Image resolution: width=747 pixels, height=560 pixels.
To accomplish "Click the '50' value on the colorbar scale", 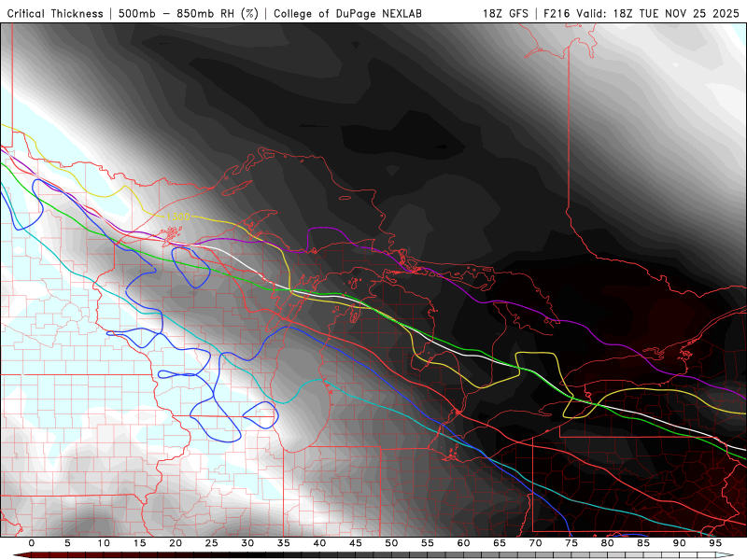I will point(391,543).
